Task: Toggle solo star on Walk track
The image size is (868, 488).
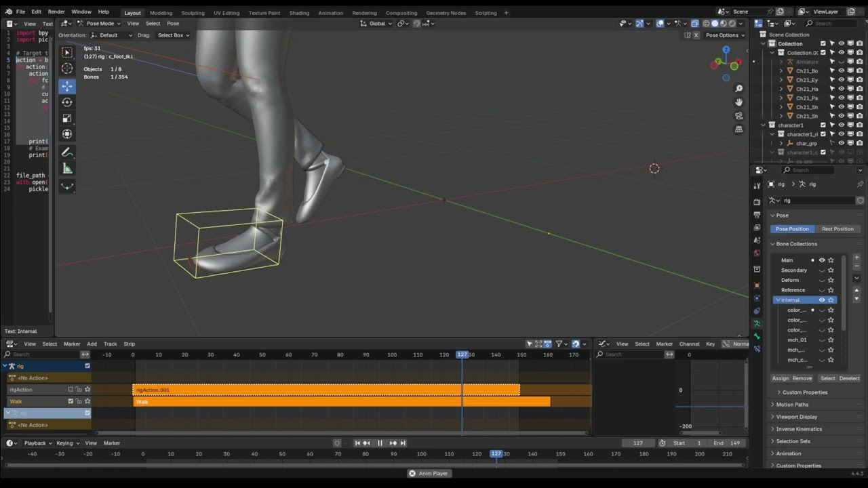Action: click(x=87, y=401)
